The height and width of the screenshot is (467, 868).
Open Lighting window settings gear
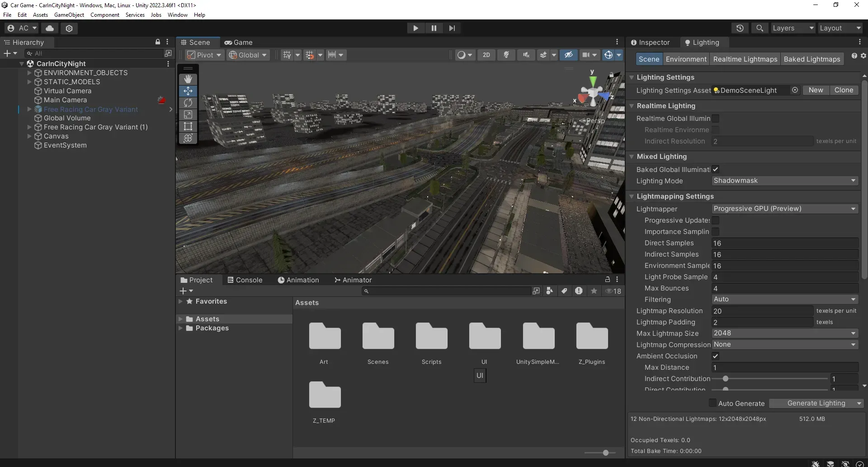pos(863,56)
